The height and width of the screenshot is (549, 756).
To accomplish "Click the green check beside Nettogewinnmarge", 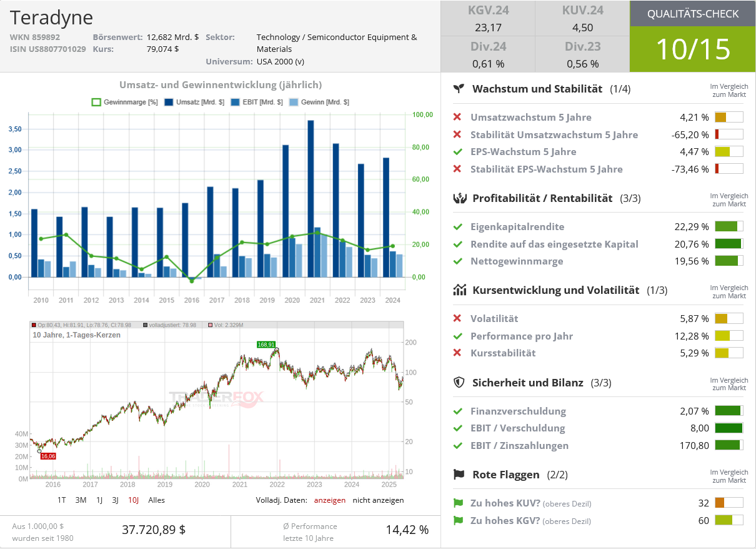I will [x=457, y=261].
